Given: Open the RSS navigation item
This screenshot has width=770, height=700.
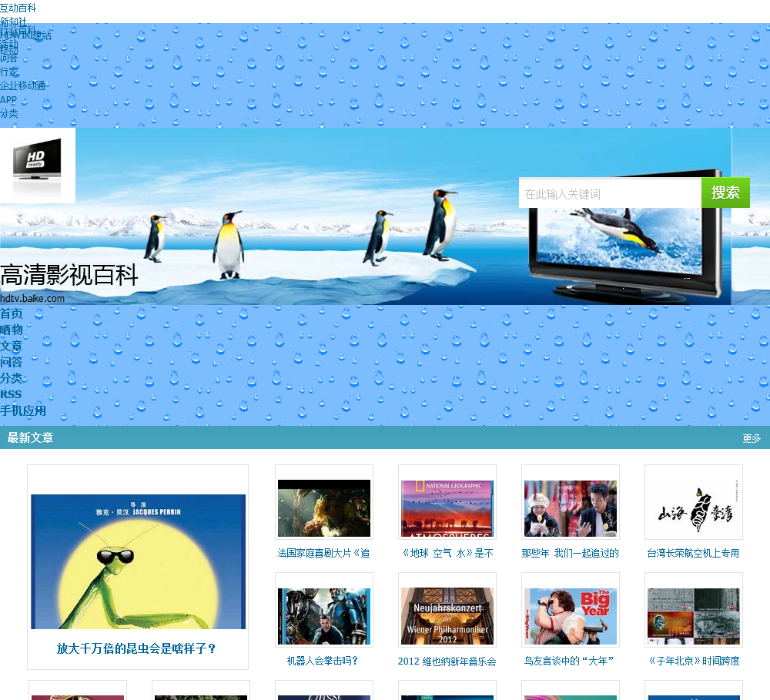Looking at the screenshot, I should (x=11, y=394).
